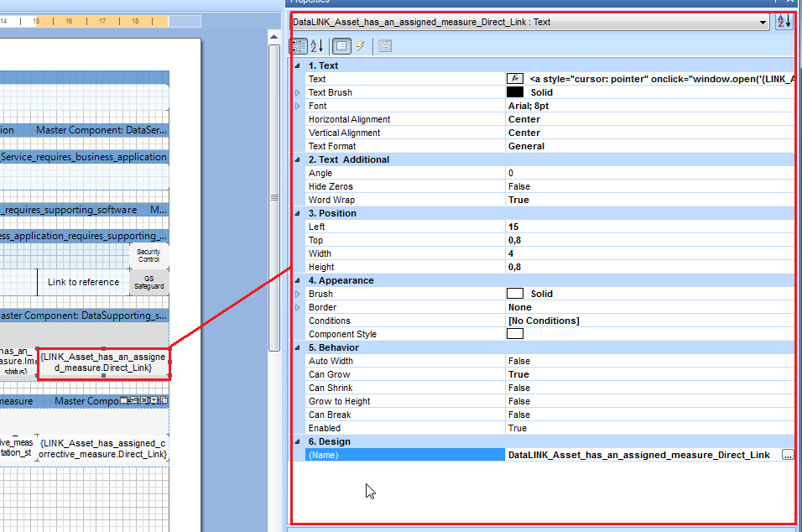Expand the Brush property under Appearance
Image resolution: width=802 pixels, height=532 pixels.
tap(297, 295)
